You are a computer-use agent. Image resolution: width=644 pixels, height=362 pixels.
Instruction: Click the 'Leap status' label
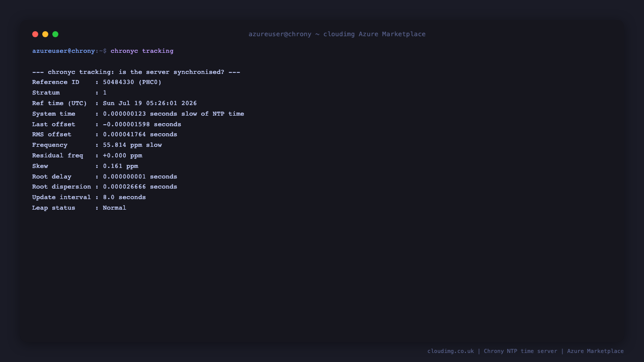click(x=54, y=208)
